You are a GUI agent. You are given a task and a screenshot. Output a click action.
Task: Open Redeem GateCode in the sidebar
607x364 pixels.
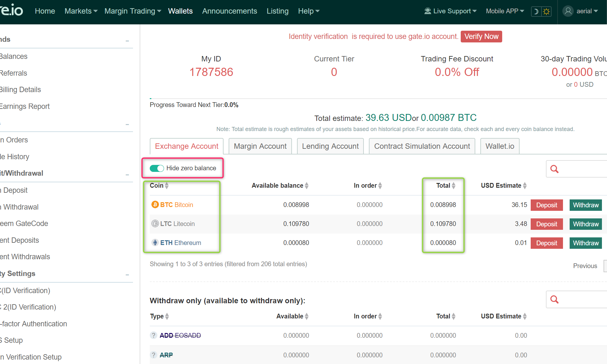[x=24, y=223]
